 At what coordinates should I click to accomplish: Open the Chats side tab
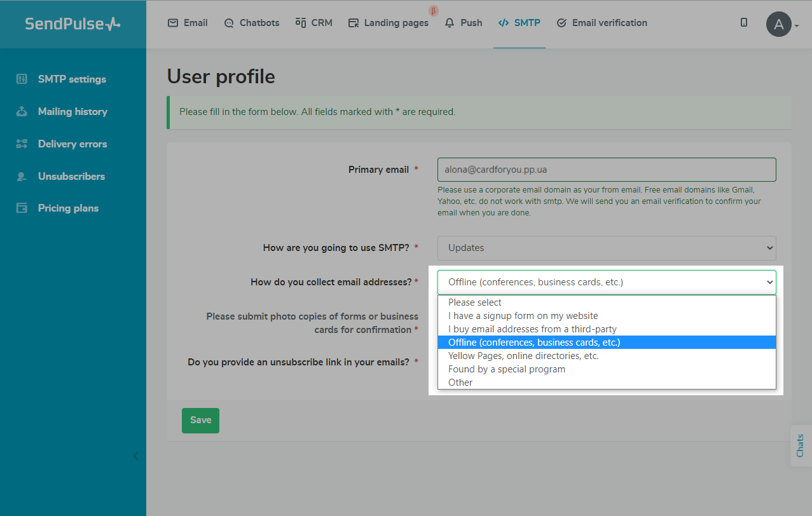[801, 445]
